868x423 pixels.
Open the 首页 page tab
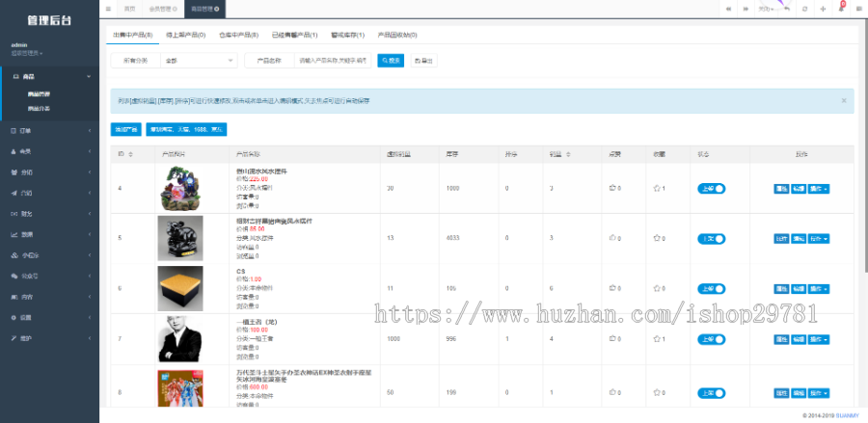(x=129, y=9)
